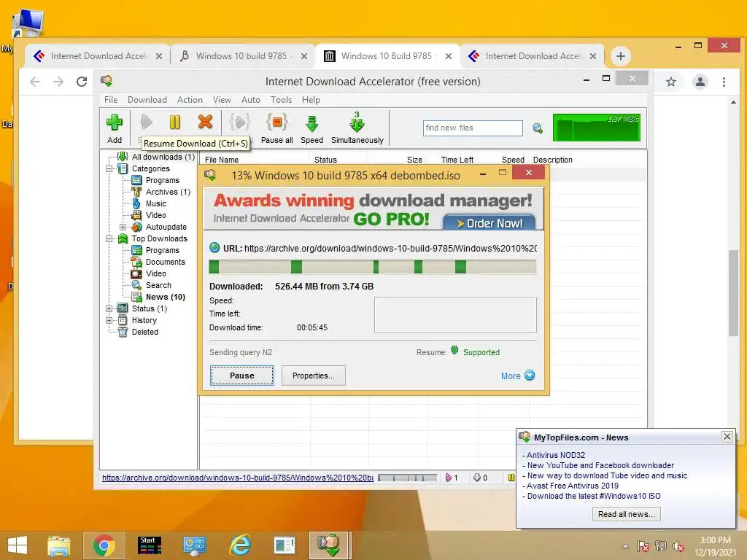The image size is (747, 560).
Task: Expand the Status (1) tree node
Action: click(109, 308)
